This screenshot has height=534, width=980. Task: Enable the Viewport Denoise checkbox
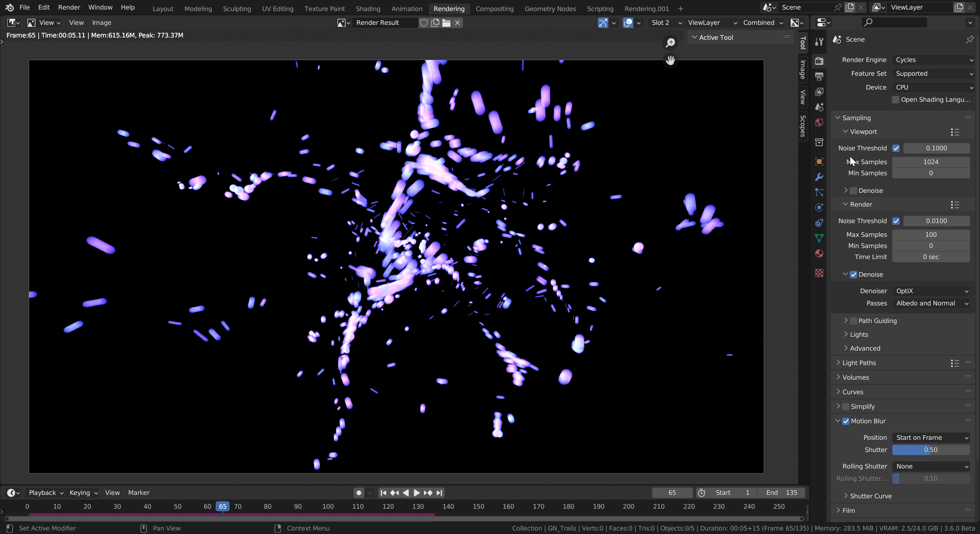pos(853,191)
